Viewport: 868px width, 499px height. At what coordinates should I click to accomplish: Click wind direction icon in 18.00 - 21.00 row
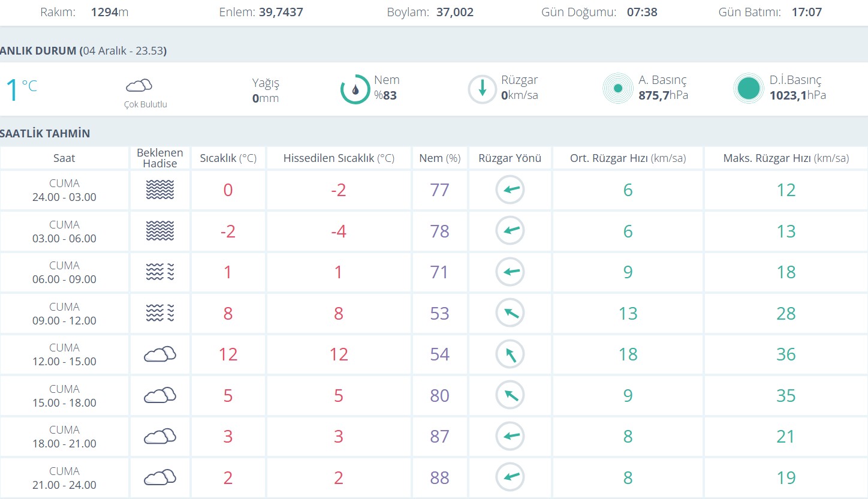[510, 437]
